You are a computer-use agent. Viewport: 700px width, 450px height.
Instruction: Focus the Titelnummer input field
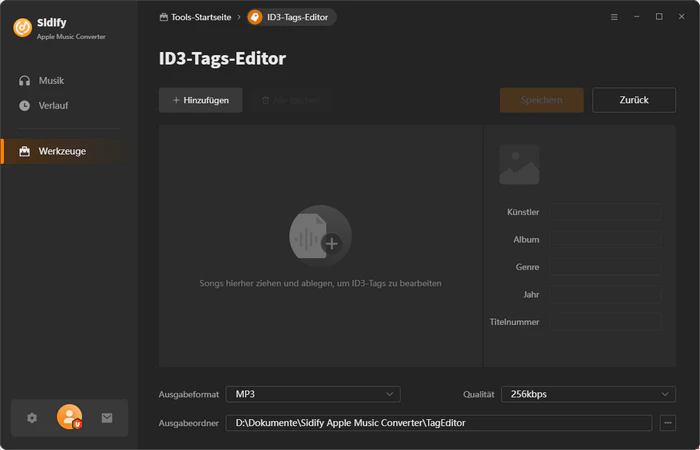[x=605, y=322]
